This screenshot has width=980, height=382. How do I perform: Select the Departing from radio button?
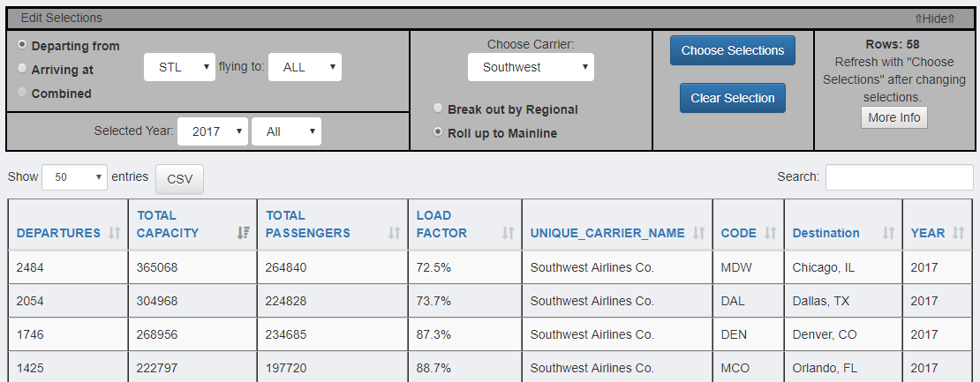[x=22, y=45]
